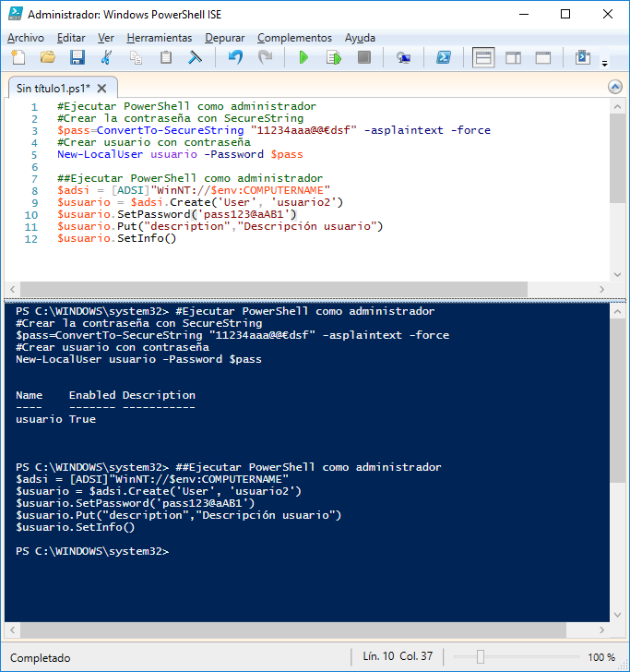Save the script with the floppy disk icon

click(77, 57)
